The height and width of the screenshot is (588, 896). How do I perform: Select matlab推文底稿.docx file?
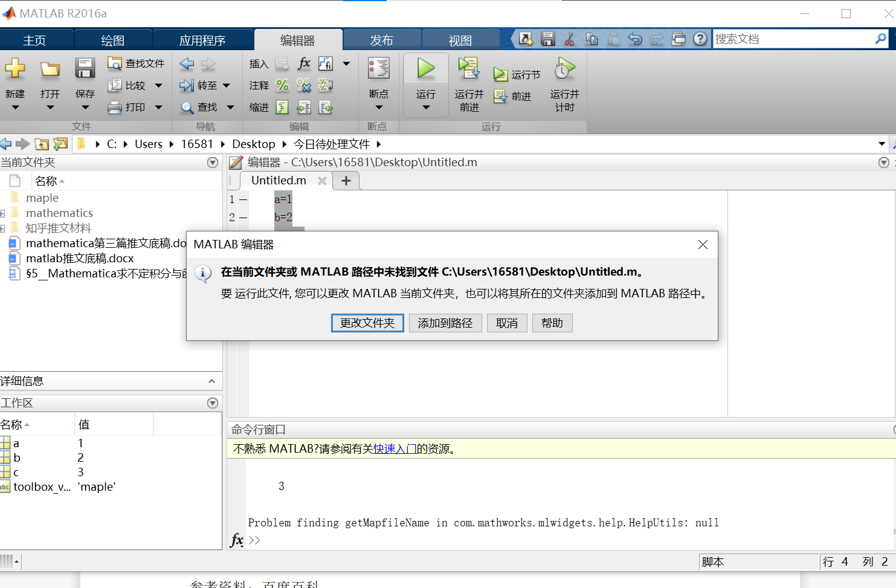[x=80, y=259]
